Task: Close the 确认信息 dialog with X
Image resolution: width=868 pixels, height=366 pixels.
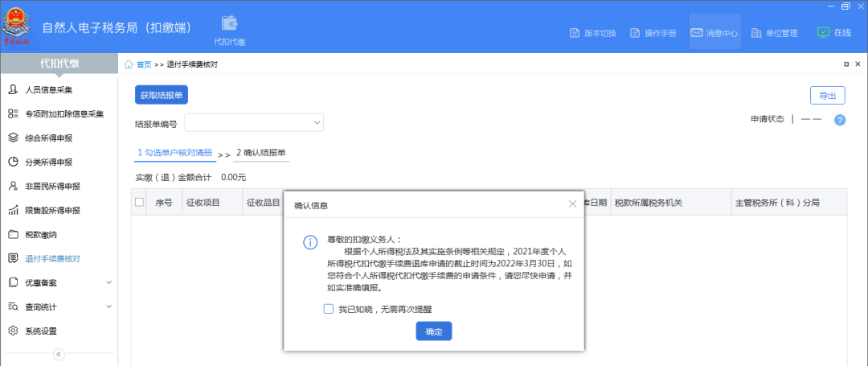Action: click(572, 204)
